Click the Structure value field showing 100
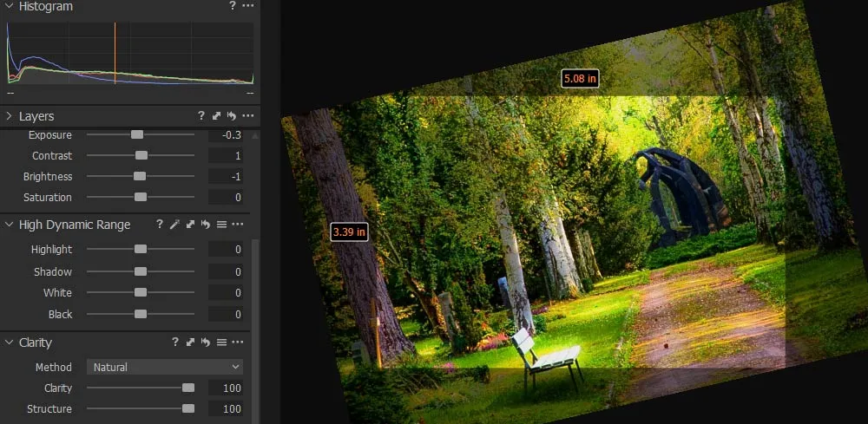The image size is (868, 424). [x=226, y=409]
